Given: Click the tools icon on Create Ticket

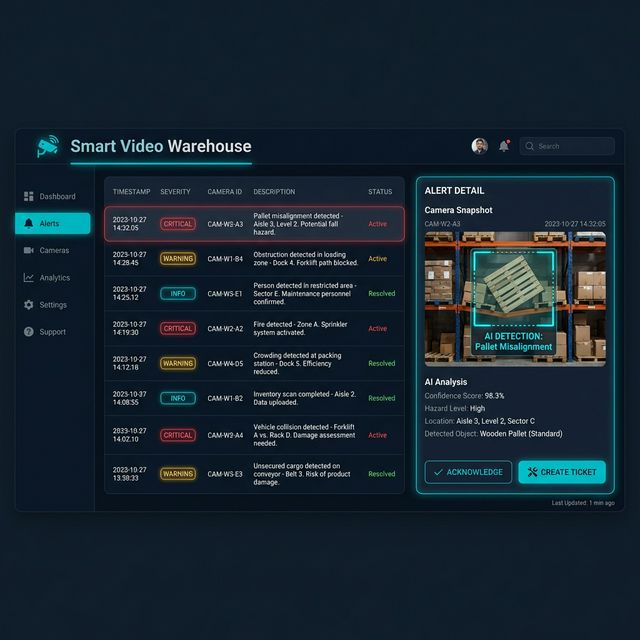Looking at the screenshot, I should [x=532, y=472].
